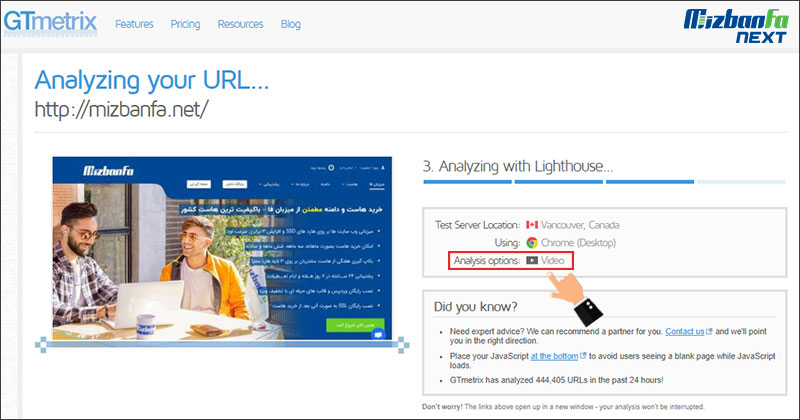The image size is (800, 420).
Task: Click the Video option icon
Action: (532, 260)
